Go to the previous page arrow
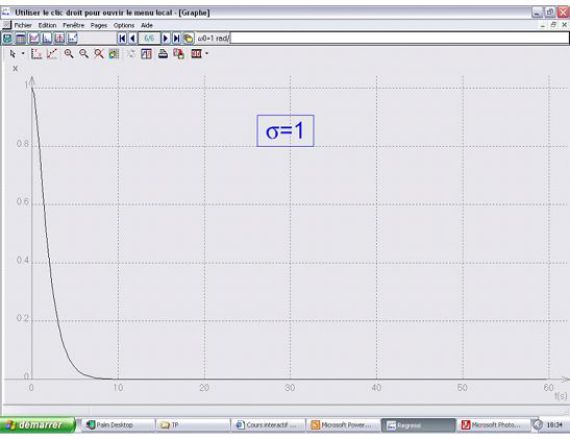 [x=133, y=38]
